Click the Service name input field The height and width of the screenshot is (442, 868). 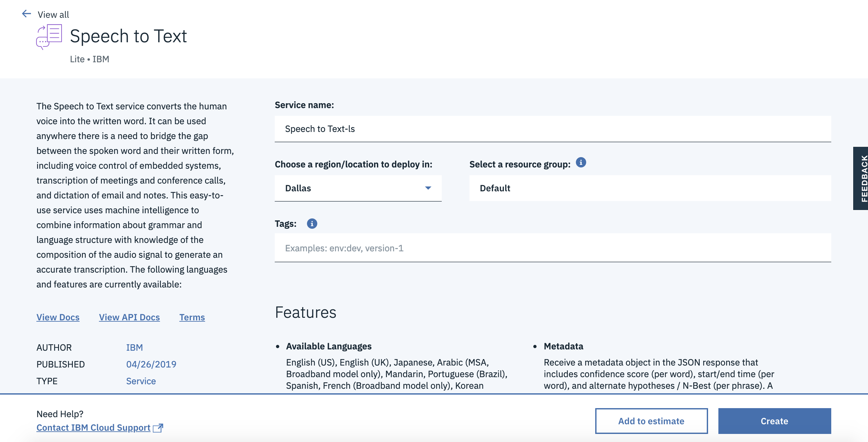click(x=552, y=129)
